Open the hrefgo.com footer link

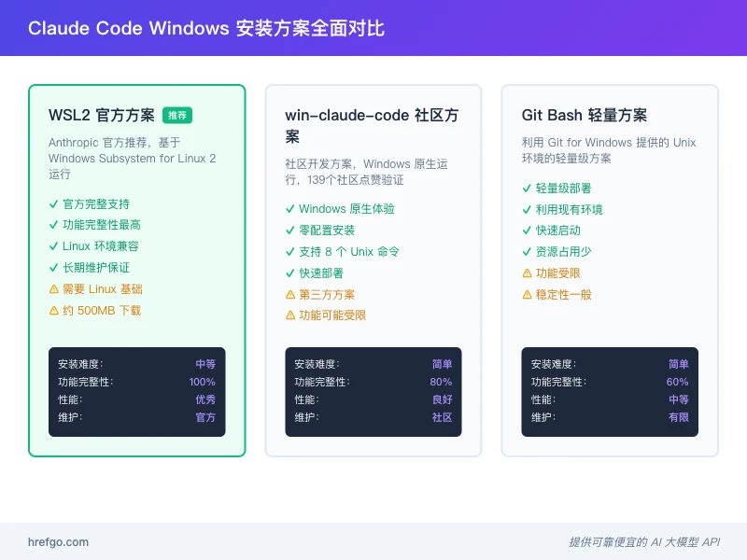pos(58,542)
